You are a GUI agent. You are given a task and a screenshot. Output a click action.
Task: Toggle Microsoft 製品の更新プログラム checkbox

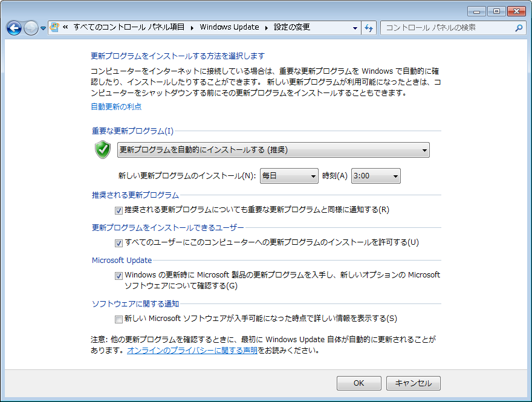click(118, 276)
